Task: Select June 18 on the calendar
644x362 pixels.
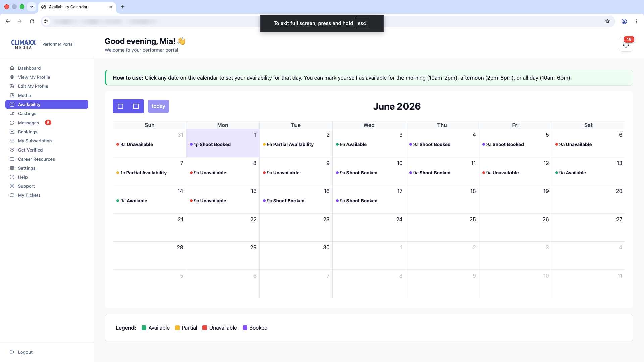Action: click(442, 199)
